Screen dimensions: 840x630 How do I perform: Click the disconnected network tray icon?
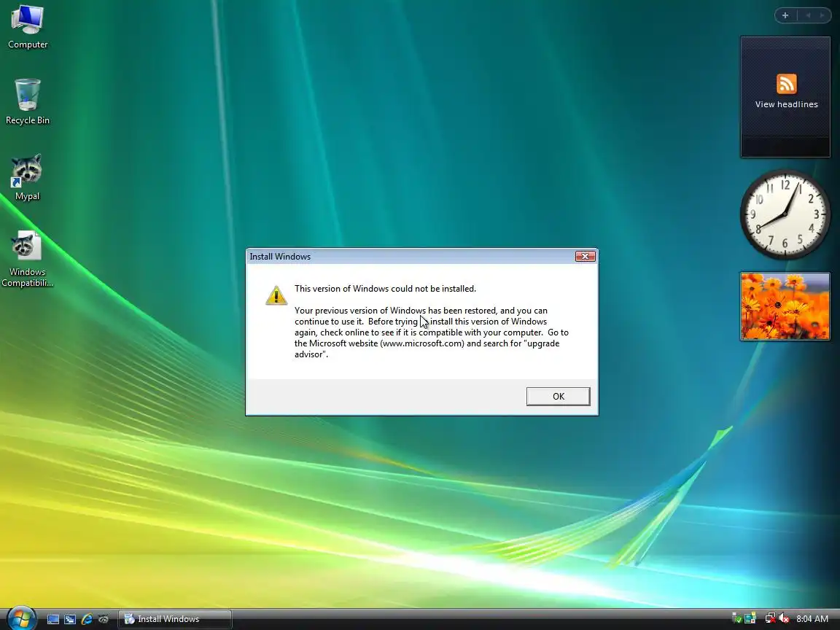[770, 619]
